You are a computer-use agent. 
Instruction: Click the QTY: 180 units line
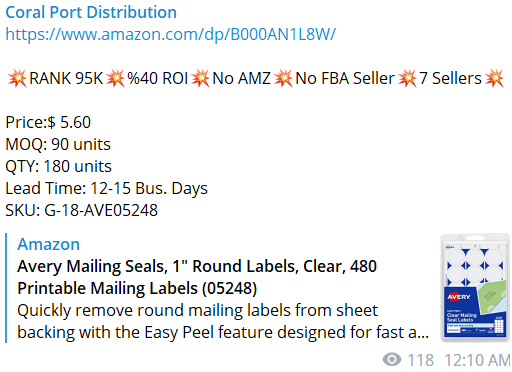tap(58, 166)
